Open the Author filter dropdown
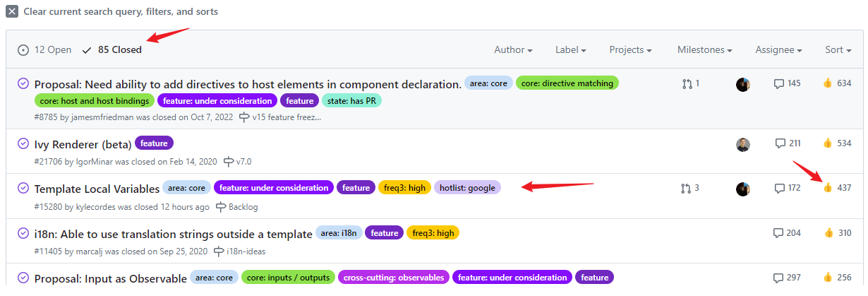 tap(513, 50)
